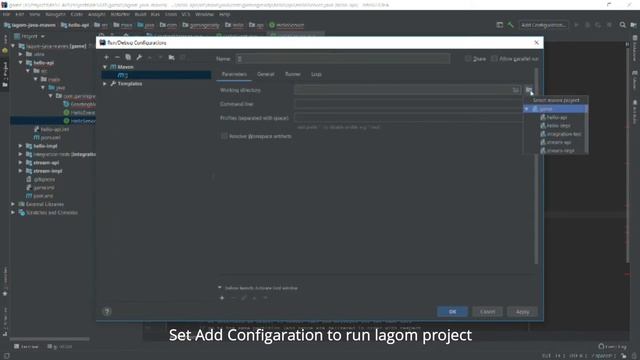Expand Scratches and Consoles in Project tree
Image resolution: width=640 pixels, height=360 pixels.
tap(13, 212)
